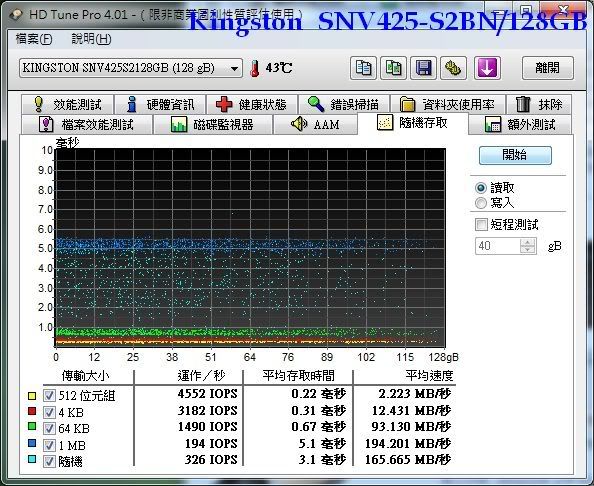Click the 傳輸大小 column header

[85, 376]
